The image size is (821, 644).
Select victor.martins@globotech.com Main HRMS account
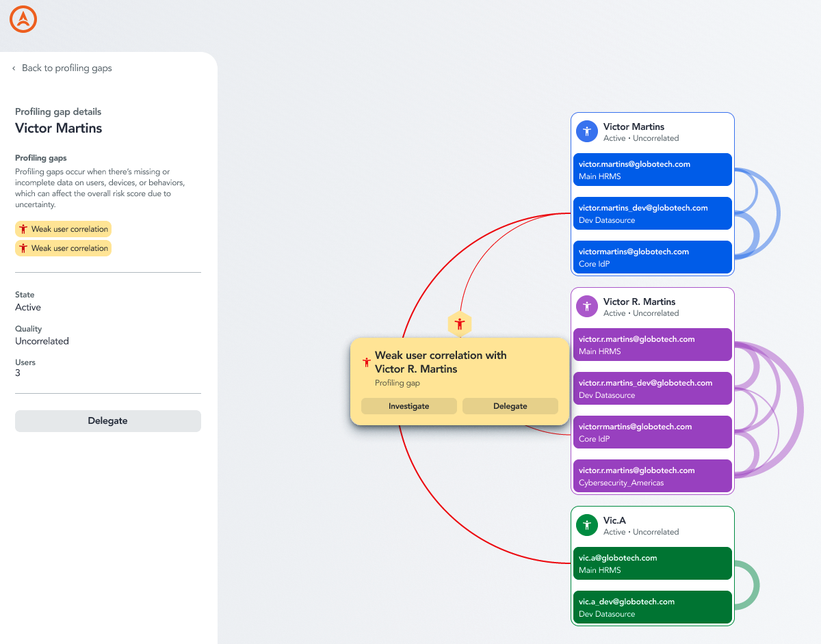tap(652, 170)
